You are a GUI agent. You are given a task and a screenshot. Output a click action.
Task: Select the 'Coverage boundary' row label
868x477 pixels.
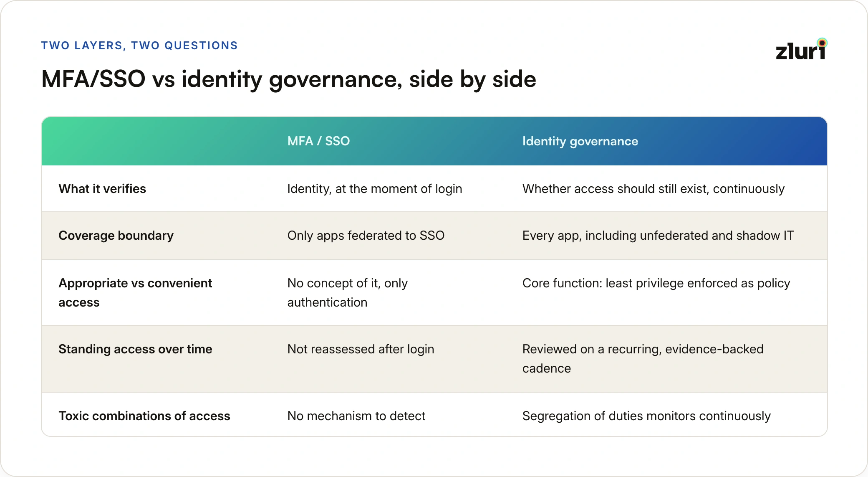pos(116,236)
